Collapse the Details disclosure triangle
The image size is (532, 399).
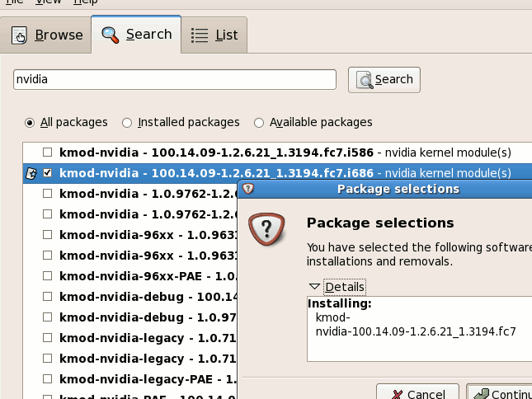coord(314,287)
